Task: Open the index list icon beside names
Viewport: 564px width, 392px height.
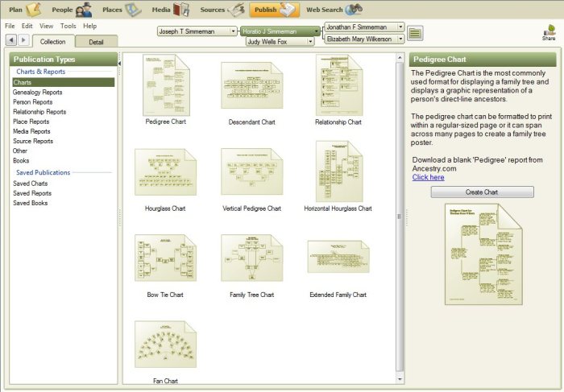Action: point(415,33)
